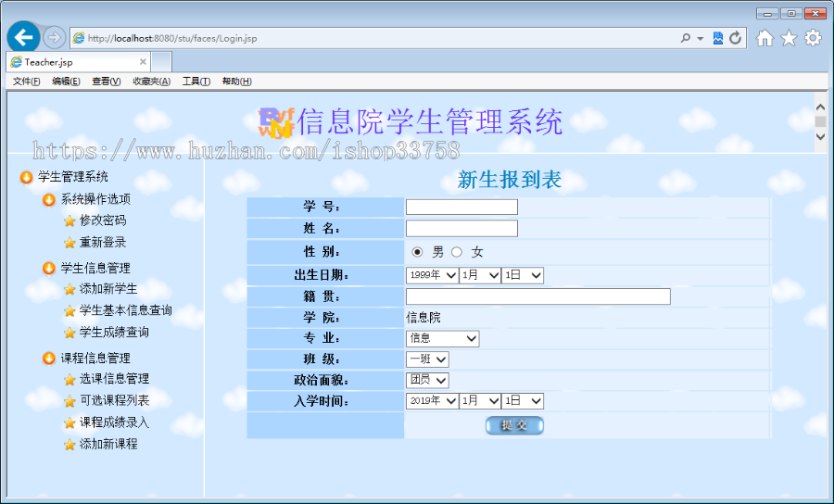Open the 课程成绩录入 link
The width and height of the screenshot is (834, 504).
click(114, 422)
